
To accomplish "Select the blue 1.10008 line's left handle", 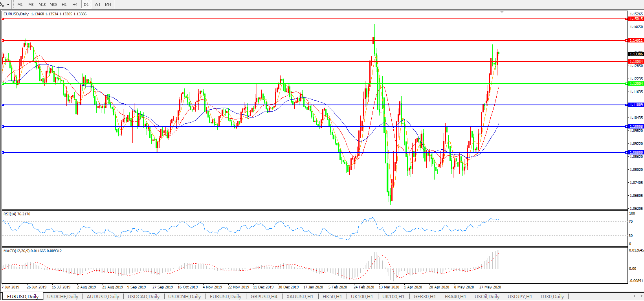I will coord(3,127).
